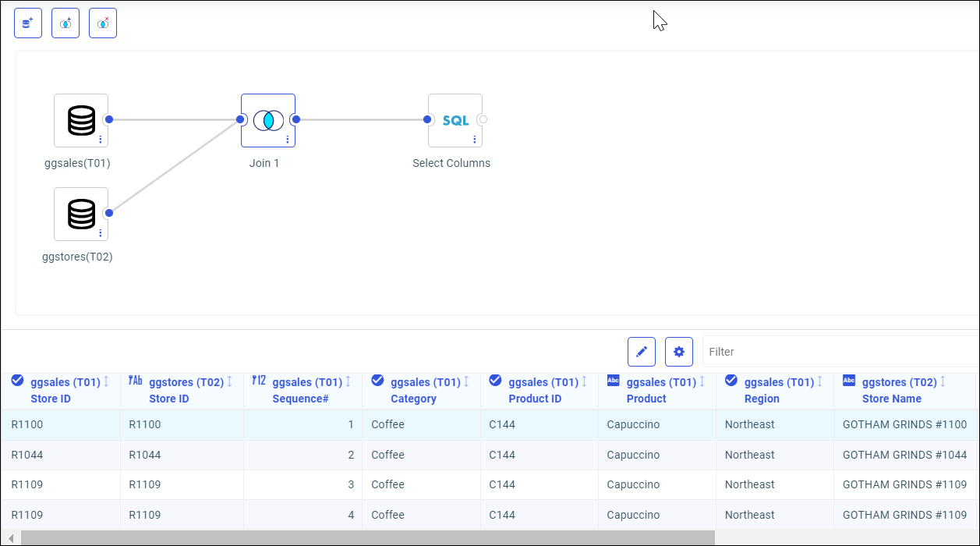Click the ggstores(T02) node label

pos(77,257)
